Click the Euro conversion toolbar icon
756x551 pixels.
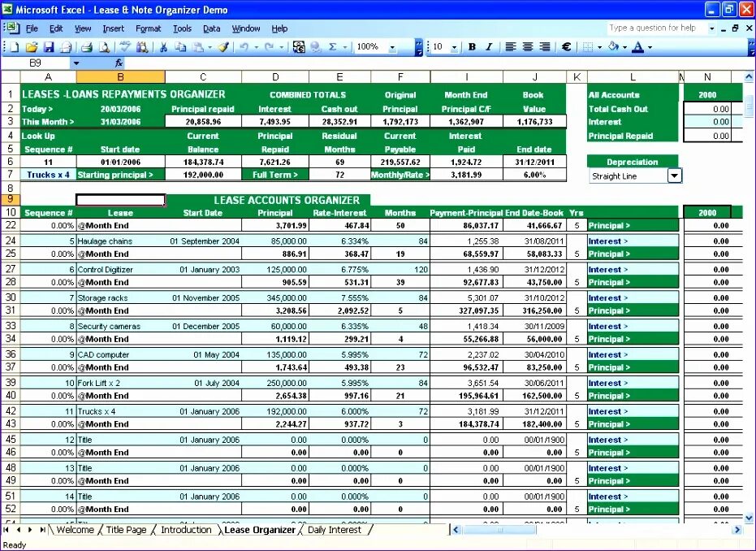click(x=299, y=47)
